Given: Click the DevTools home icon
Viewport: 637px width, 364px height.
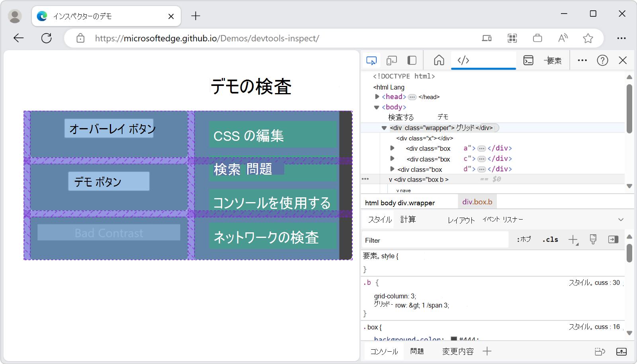Looking at the screenshot, I should pyautogui.click(x=438, y=60).
